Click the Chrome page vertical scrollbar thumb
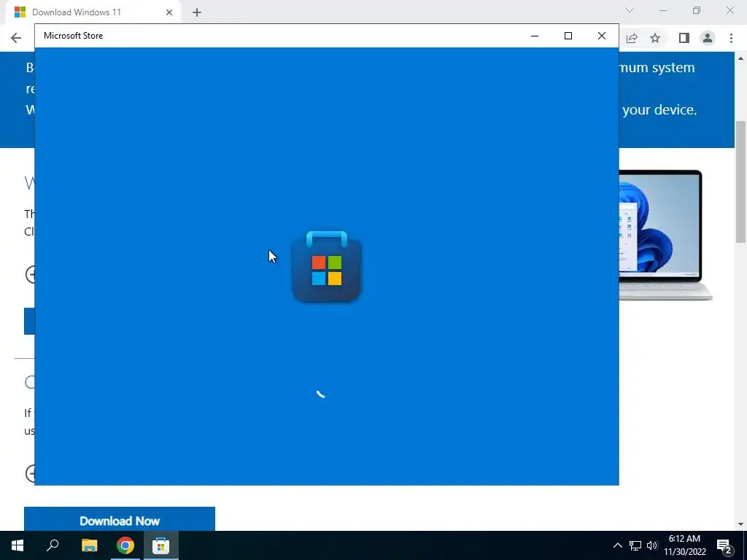 (x=740, y=182)
